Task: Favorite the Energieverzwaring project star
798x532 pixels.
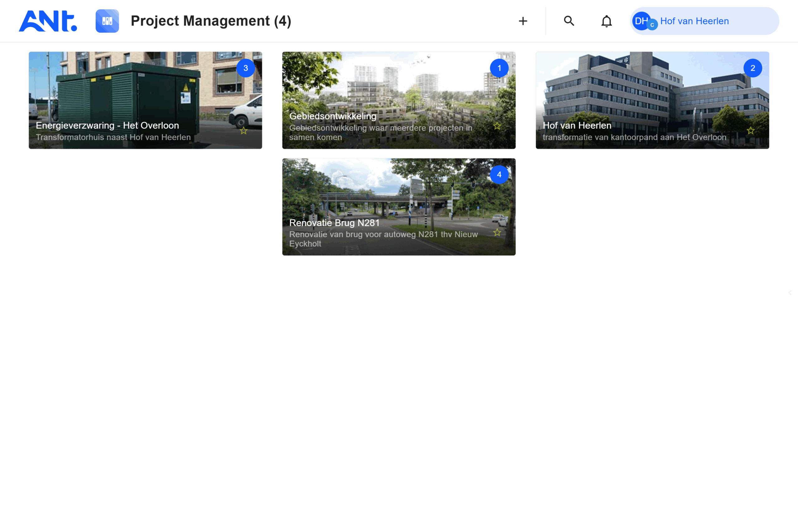Action: click(x=243, y=131)
